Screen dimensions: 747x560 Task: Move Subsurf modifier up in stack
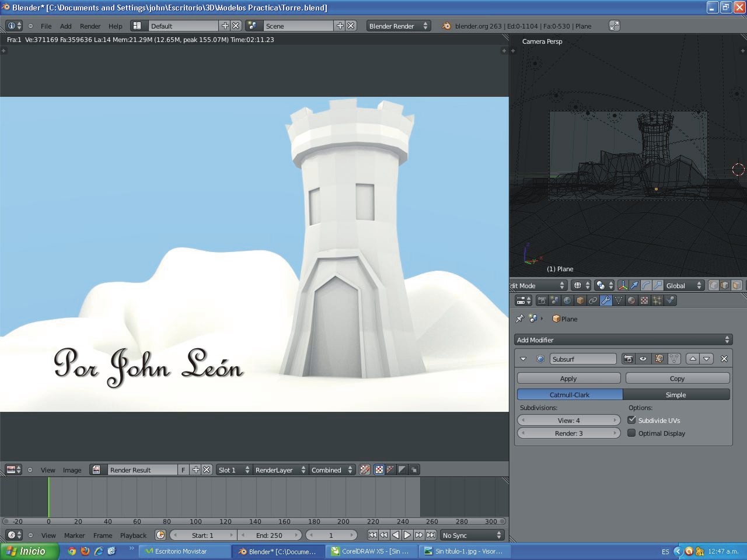coord(693,359)
